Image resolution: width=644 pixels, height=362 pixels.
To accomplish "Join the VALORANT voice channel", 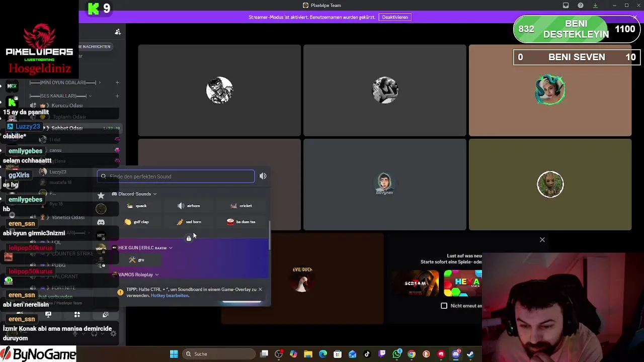I will [64, 277].
